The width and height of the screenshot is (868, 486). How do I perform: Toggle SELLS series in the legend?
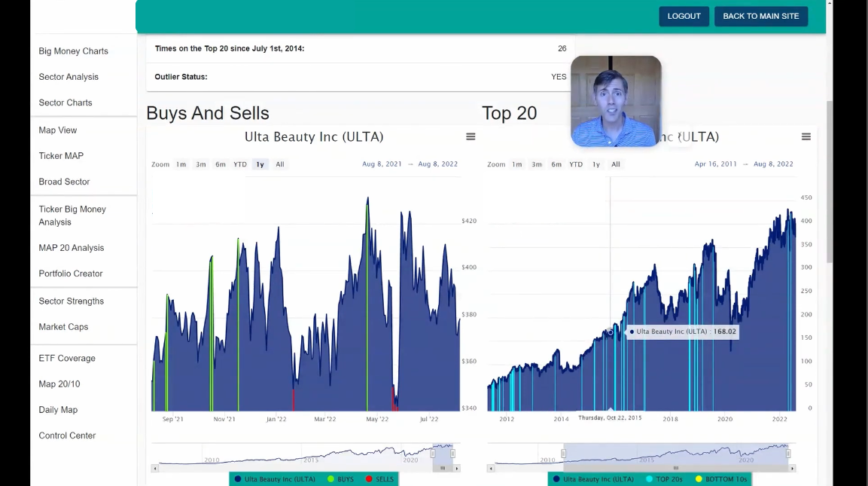click(379, 478)
